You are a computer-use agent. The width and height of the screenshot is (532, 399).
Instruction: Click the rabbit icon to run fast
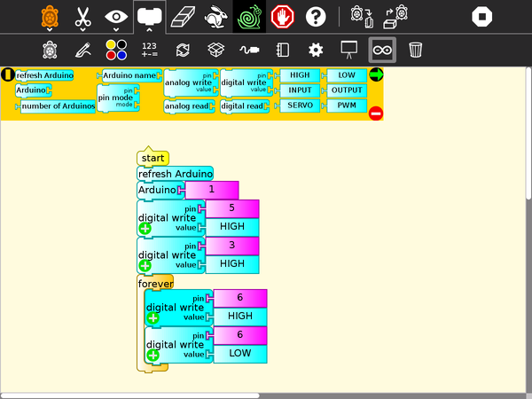click(x=215, y=16)
